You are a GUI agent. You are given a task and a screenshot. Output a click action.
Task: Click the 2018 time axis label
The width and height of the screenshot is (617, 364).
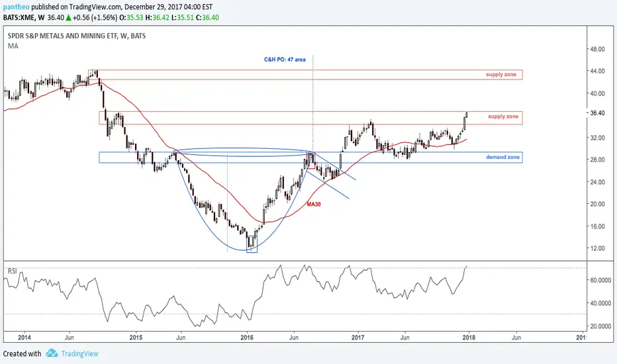pos(469,338)
